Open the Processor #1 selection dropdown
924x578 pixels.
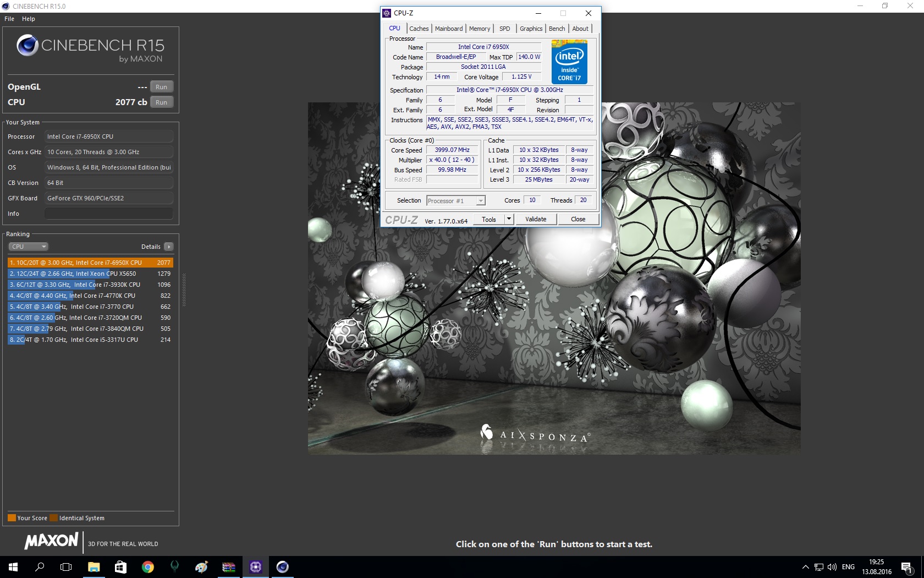pyautogui.click(x=456, y=201)
